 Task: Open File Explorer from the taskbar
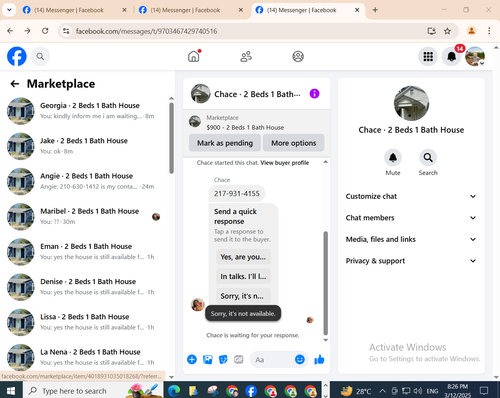[193, 391]
